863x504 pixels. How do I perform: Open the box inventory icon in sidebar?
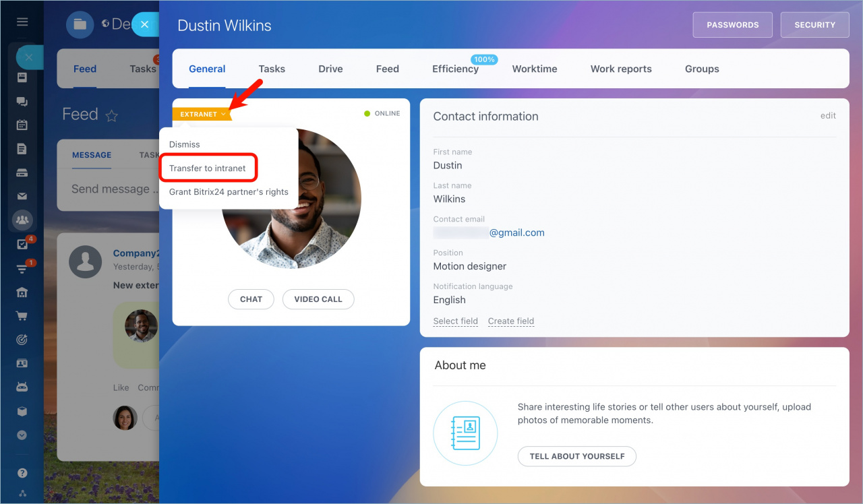pyautogui.click(x=22, y=411)
